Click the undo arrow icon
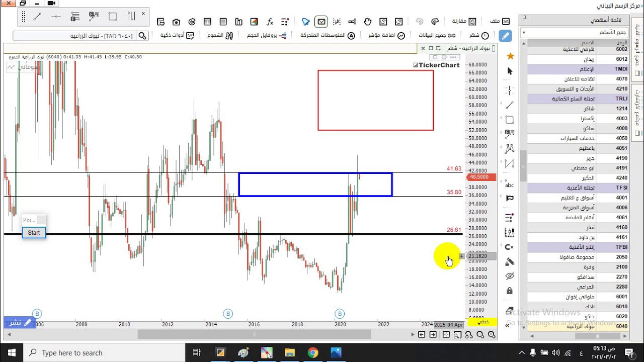 point(420,22)
